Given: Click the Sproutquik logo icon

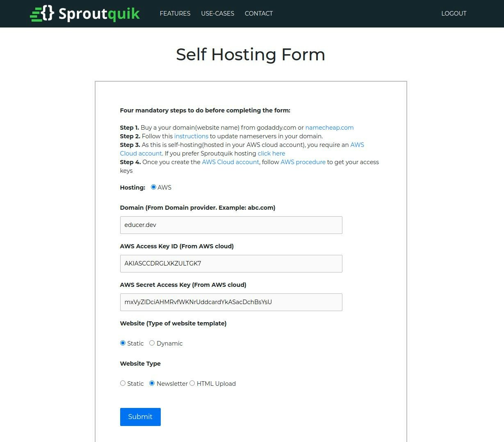Looking at the screenshot, I should point(41,14).
